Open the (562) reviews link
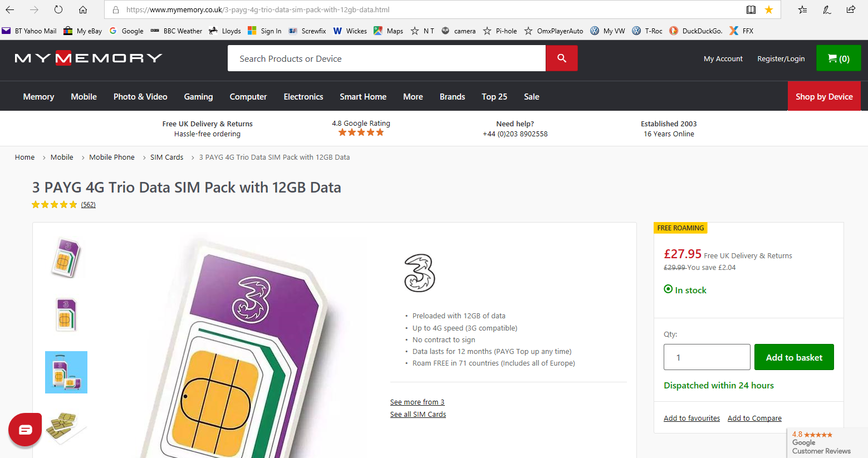The image size is (868, 458). tap(88, 204)
